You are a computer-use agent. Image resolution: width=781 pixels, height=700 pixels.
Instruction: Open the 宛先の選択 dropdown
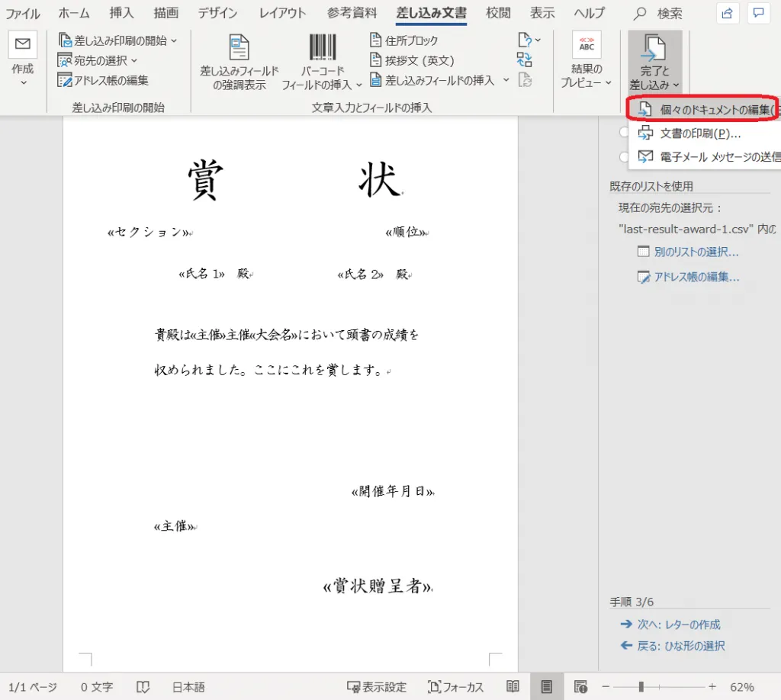(99, 60)
